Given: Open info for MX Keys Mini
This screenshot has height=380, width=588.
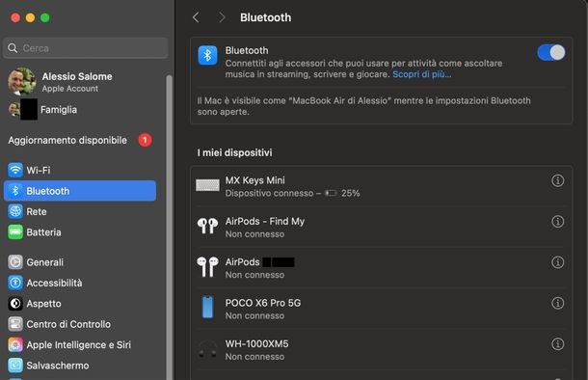Looking at the screenshot, I should [x=557, y=180].
